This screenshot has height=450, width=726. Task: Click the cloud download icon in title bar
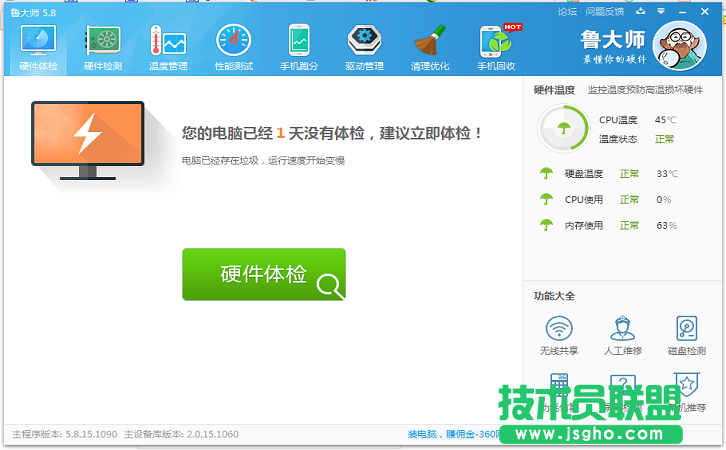pyautogui.click(x=641, y=11)
